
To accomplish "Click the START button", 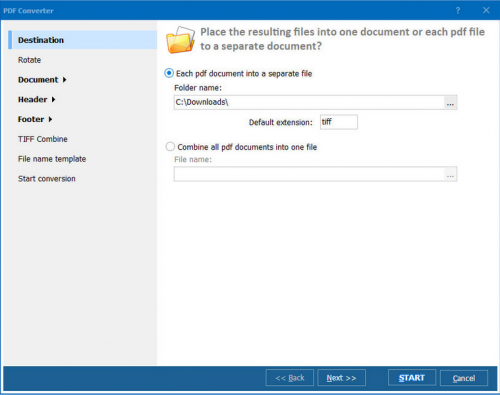I will 412,378.
